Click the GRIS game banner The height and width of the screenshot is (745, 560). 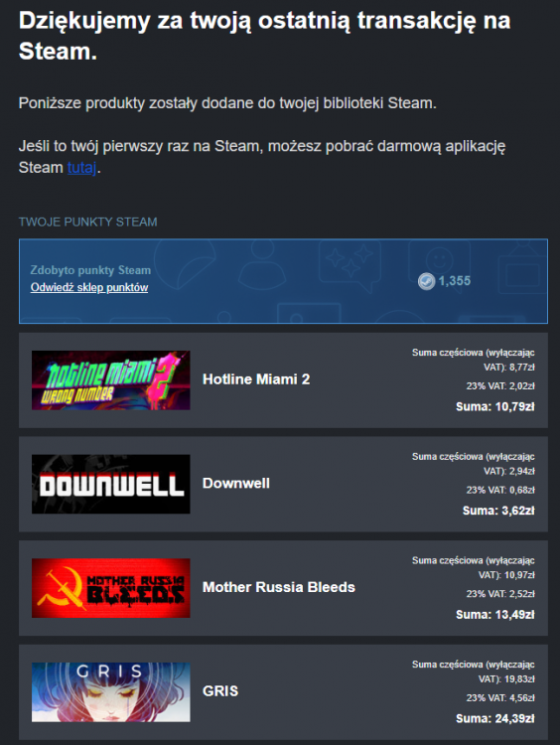pos(110,692)
